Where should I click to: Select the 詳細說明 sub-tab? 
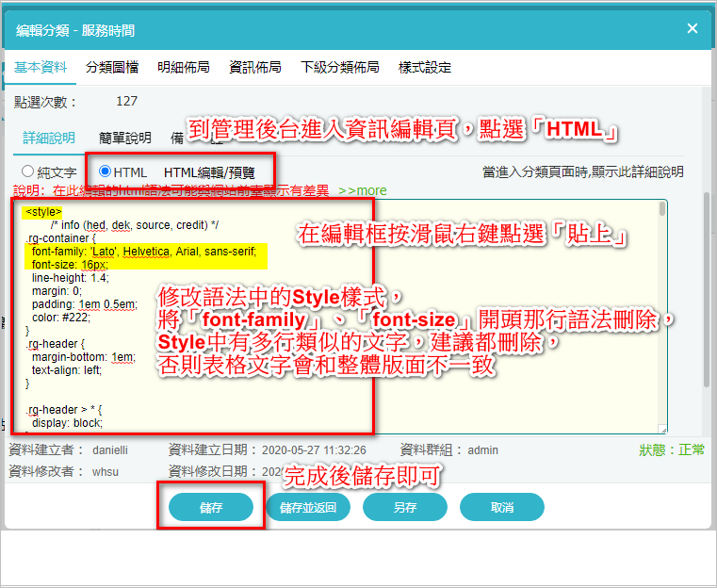pos(49,138)
